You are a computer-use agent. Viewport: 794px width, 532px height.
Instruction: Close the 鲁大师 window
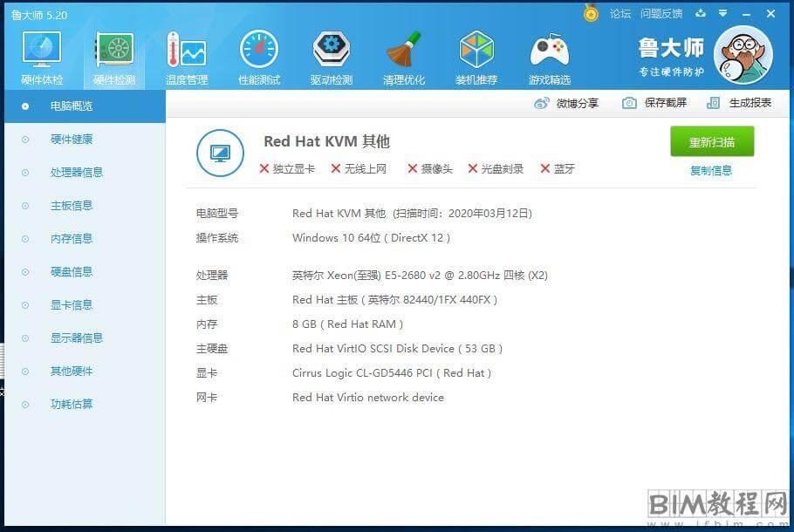coord(770,14)
